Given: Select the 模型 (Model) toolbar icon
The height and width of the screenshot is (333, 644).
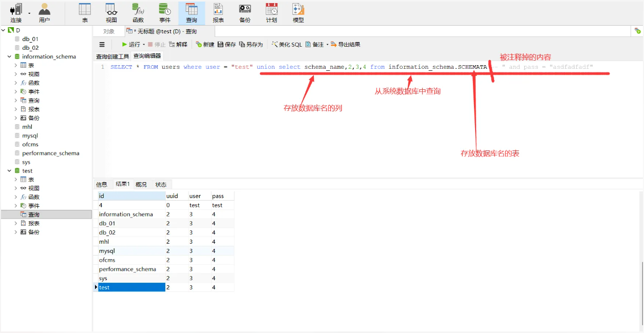Looking at the screenshot, I should pos(298,13).
